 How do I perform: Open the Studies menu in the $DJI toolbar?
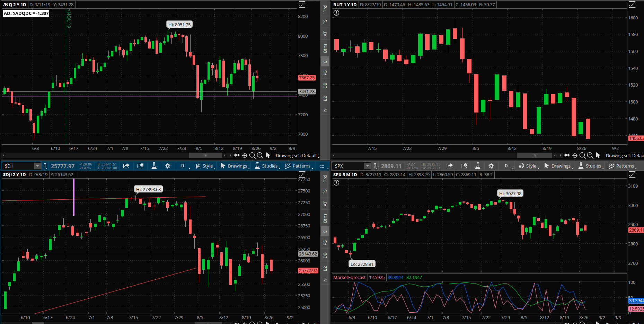pyautogui.click(x=267, y=166)
